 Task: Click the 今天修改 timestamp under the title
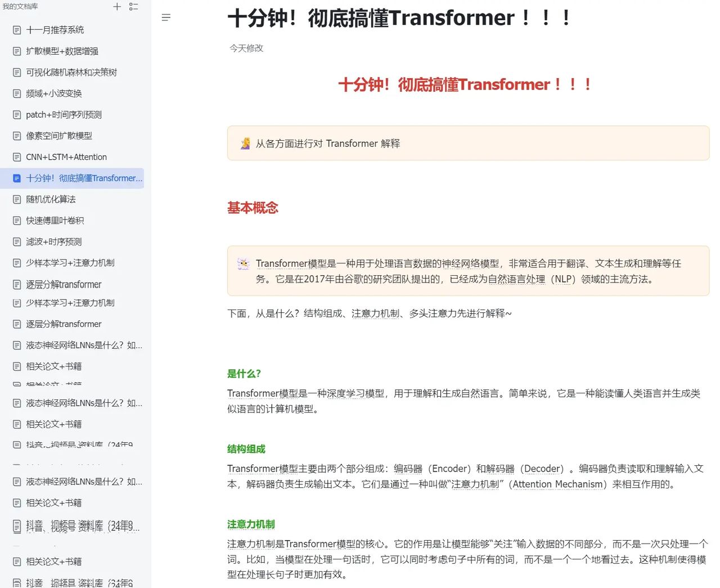point(246,48)
